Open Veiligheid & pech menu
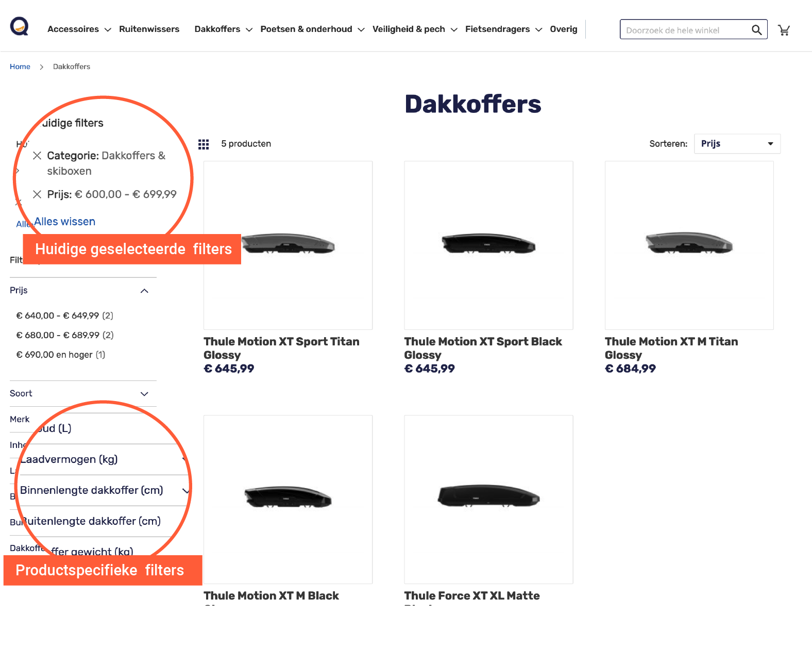Image resolution: width=812 pixels, height=648 pixels. (409, 29)
